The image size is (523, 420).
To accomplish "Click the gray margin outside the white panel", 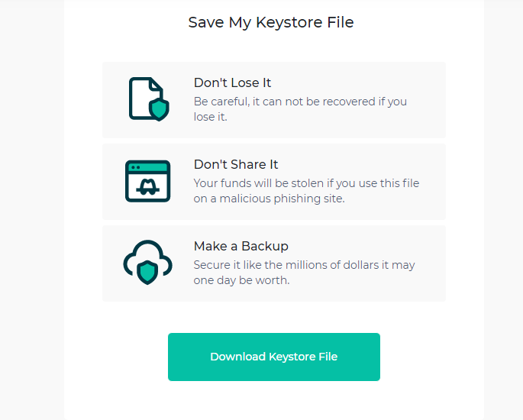I will [32, 210].
